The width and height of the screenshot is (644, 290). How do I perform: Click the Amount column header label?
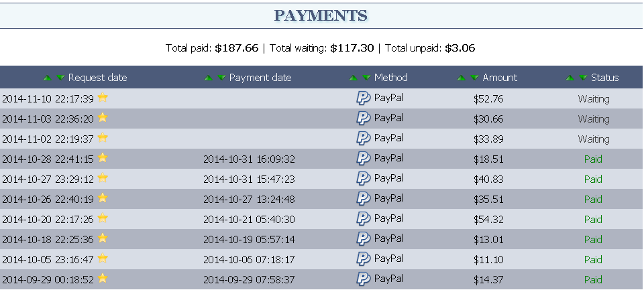pyautogui.click(x=500, y=78)
